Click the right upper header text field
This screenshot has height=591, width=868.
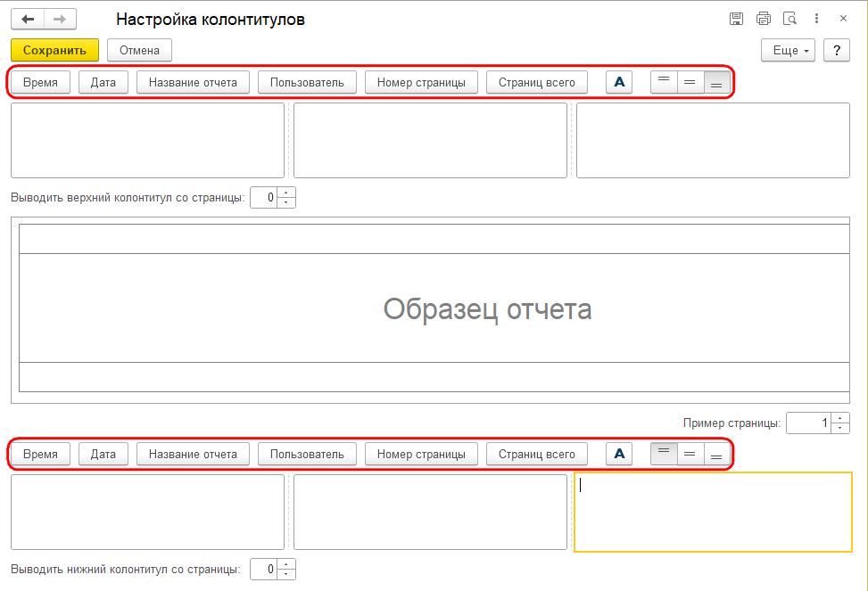(x=713, y=141)
